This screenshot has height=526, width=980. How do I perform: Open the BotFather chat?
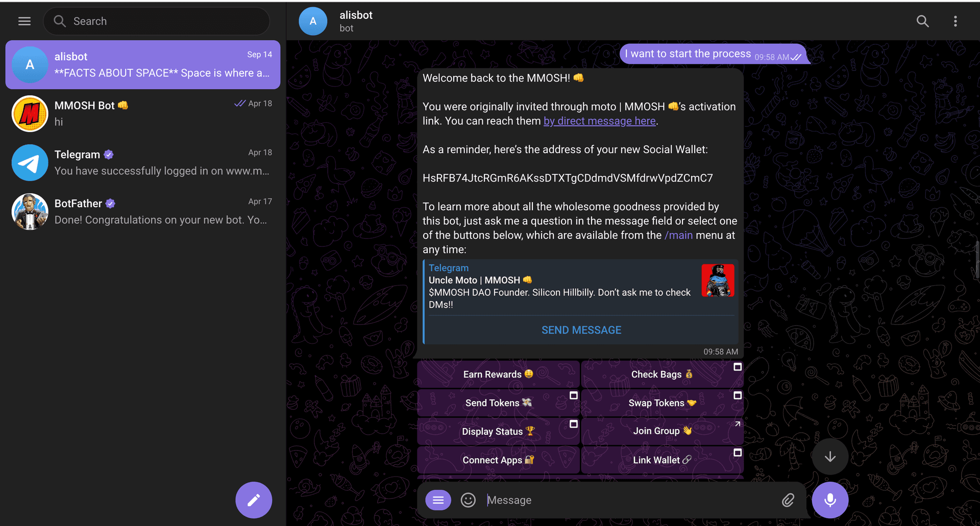coord(143,212)
